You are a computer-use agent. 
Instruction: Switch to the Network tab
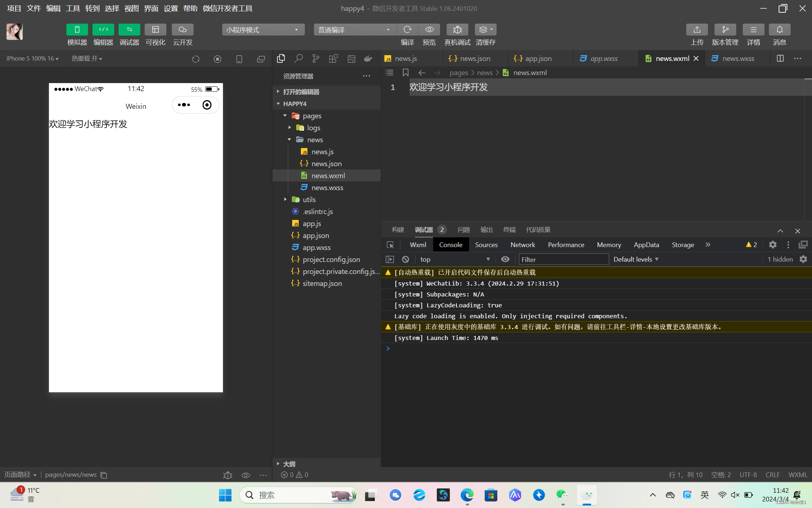coord(522,245)
